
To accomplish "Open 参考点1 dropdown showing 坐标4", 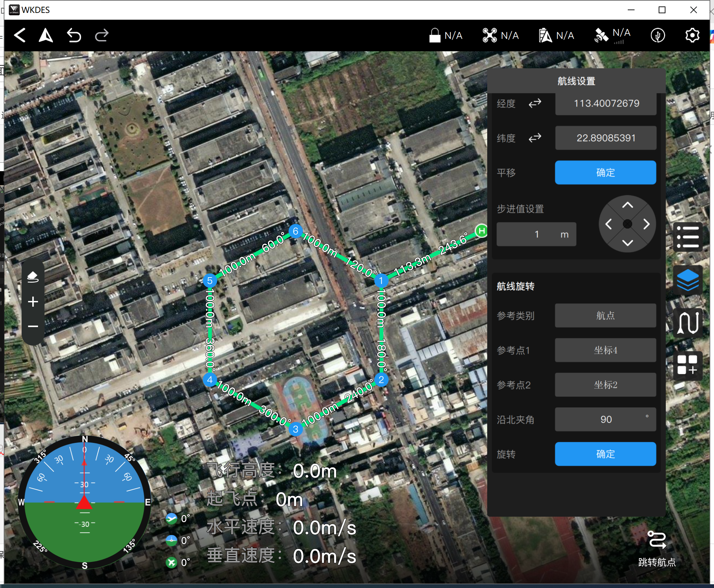I will pos(605,350).
